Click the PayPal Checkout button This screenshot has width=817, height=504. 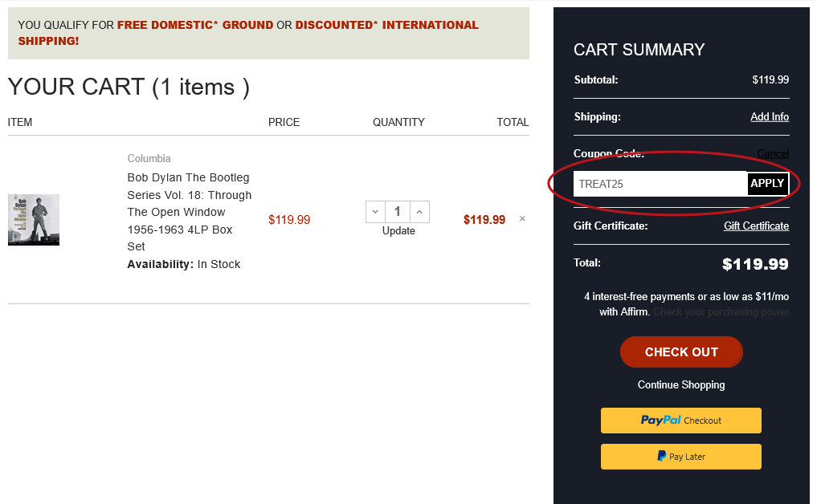(680, 420)
